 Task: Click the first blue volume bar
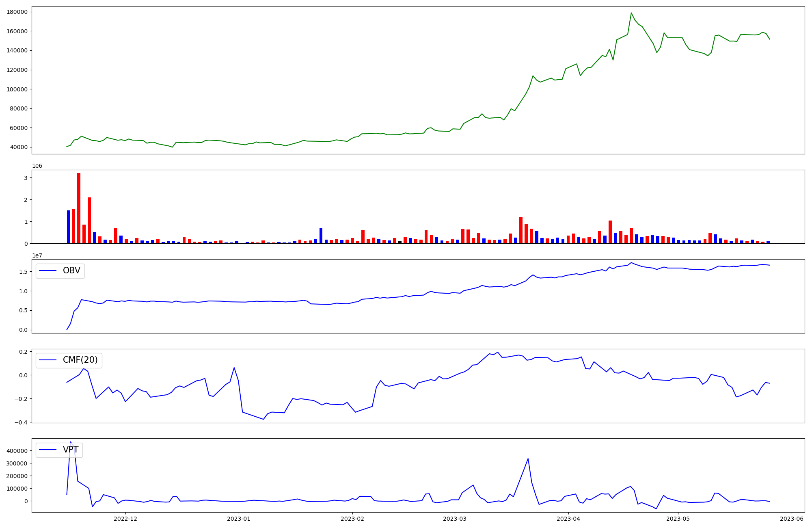(68, 227)
